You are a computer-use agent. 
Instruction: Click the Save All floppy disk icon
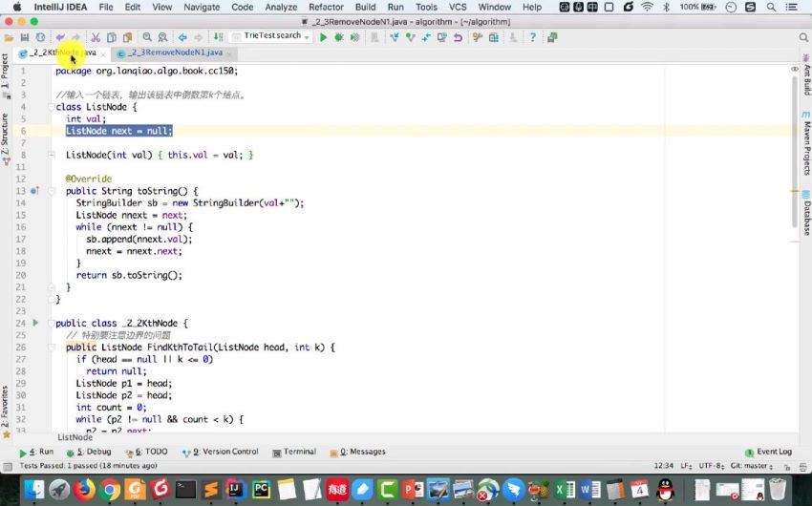25,37
